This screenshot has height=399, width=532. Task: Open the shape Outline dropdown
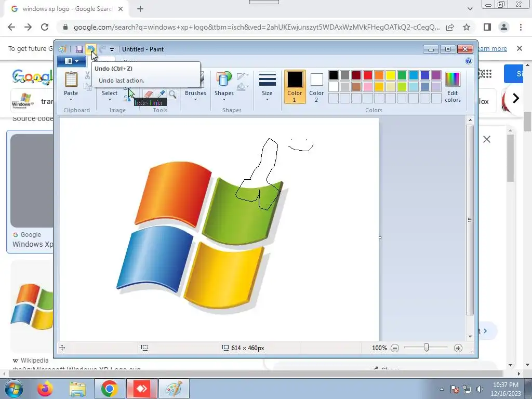243,76
